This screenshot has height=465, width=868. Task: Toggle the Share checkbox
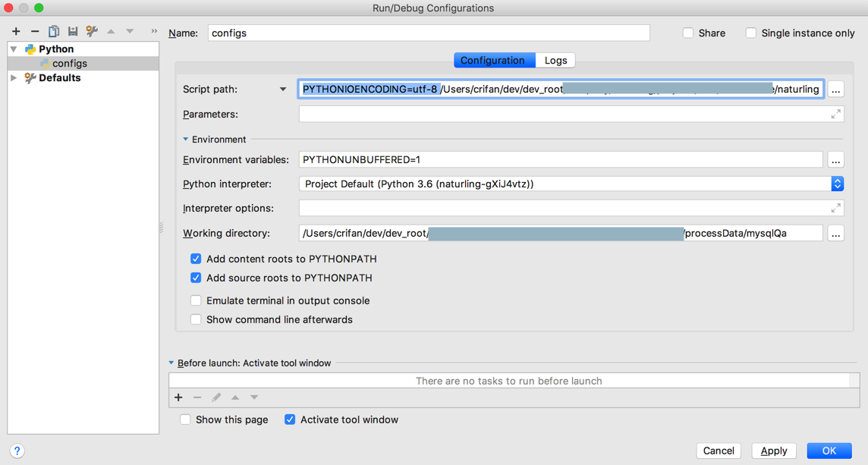pyautogui.click(x=687, y=33)
